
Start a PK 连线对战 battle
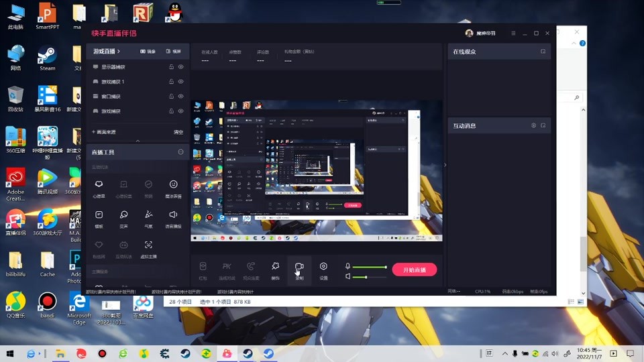(x=227, y=270)
